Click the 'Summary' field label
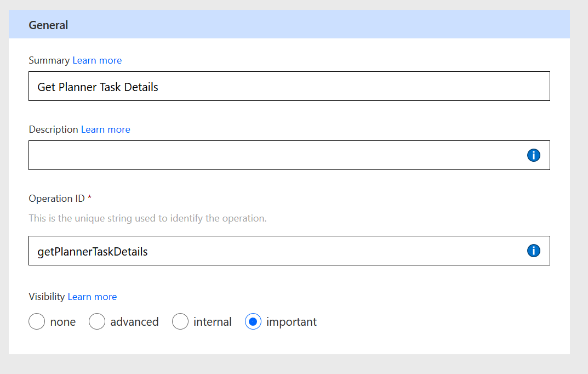The image size is (588, 374). (49, 60)
